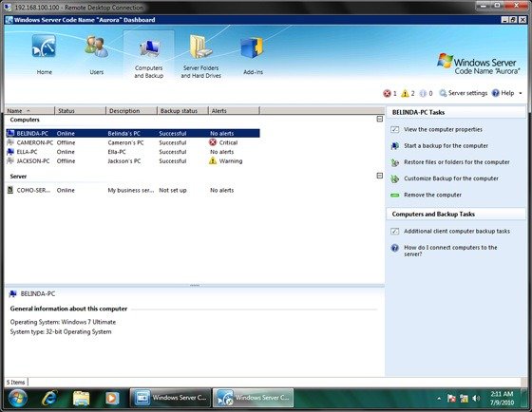Open the Users section icon
This screenshot has width=532, height=412.
96,47
